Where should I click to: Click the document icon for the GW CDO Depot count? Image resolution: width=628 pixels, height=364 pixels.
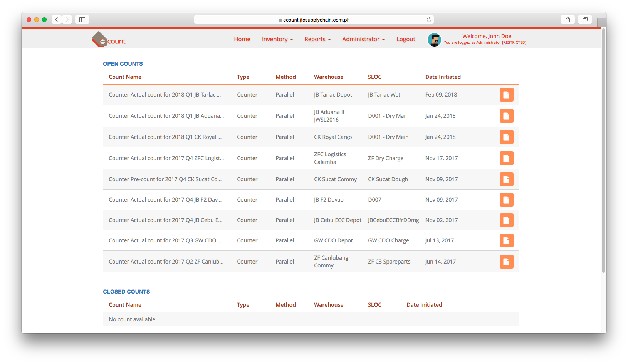pyautogui.click(x=506, y=240)
